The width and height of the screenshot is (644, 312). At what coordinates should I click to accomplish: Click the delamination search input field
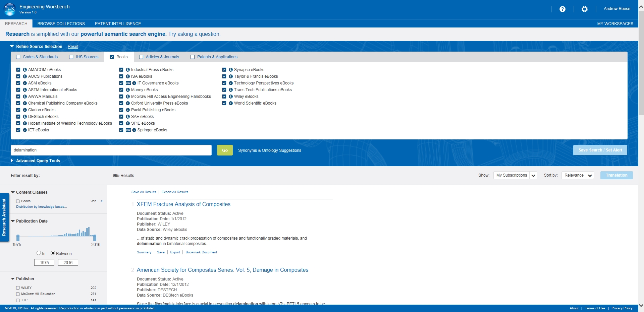pyautogui.click(x=111, y=150)
